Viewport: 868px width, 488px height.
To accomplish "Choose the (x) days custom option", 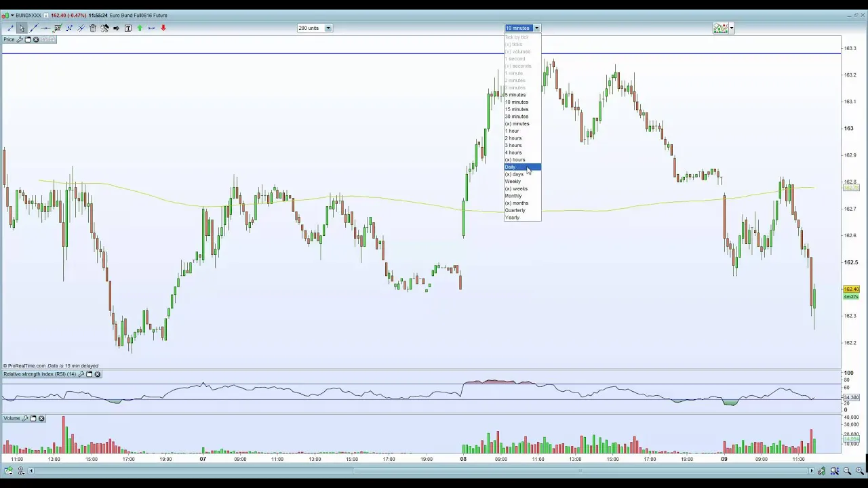I will (522, 174).
